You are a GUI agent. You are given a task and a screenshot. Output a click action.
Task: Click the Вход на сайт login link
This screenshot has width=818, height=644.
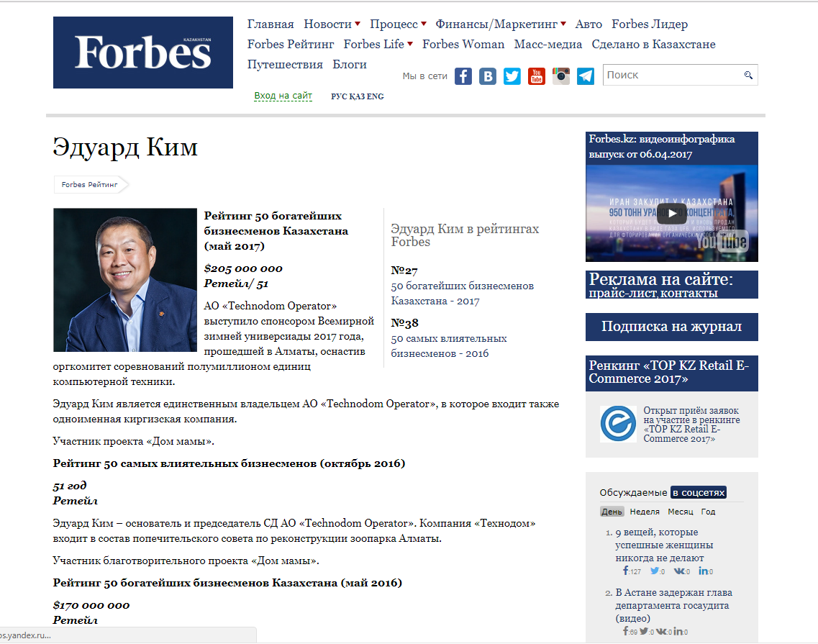coord(283,96)
